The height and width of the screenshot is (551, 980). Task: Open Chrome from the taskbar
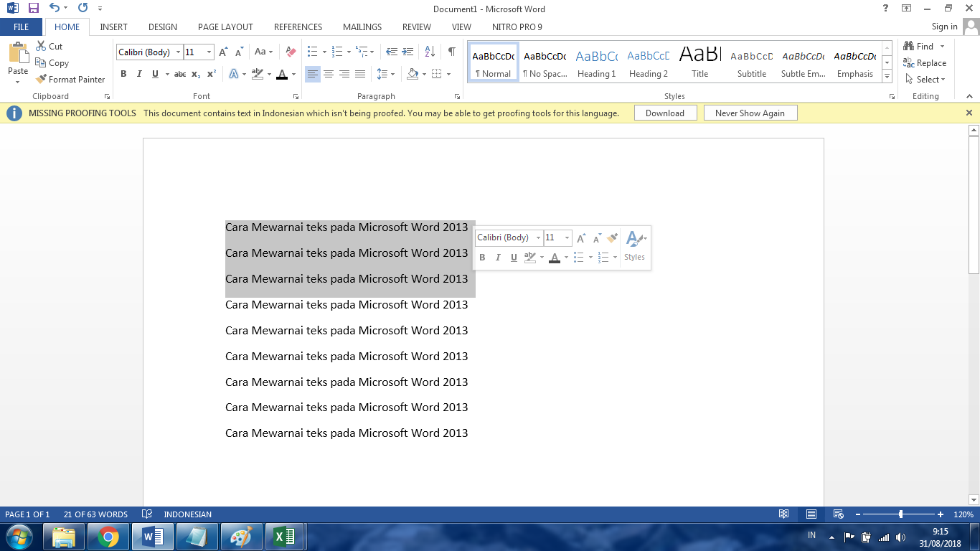108,537
